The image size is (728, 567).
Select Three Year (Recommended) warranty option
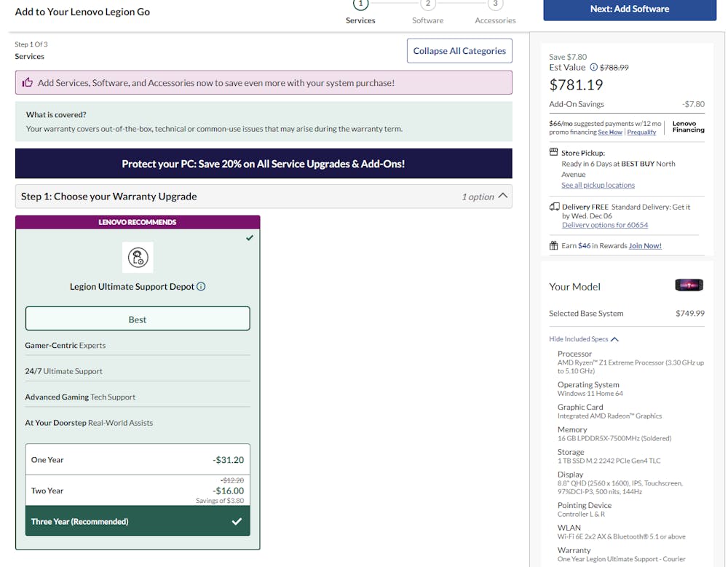click(x=138, y=521)
